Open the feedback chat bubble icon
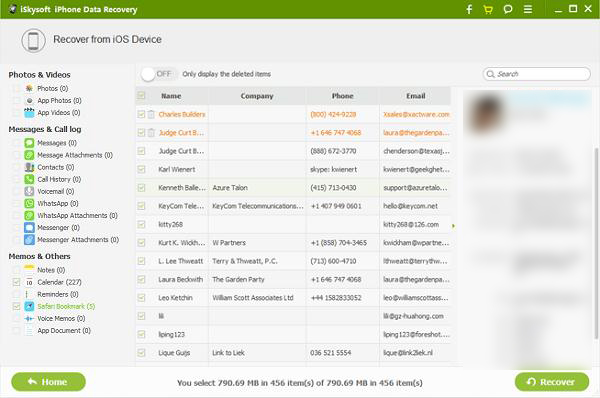The height and width of the screenshot is (398, 600). pyautogui.click(x=508, y=9)
